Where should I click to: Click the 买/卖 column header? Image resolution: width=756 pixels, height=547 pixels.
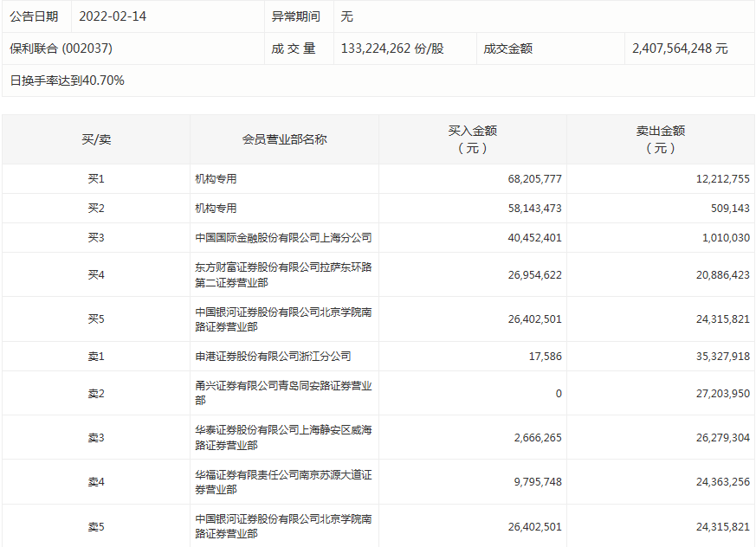click(x=95, y=139)
